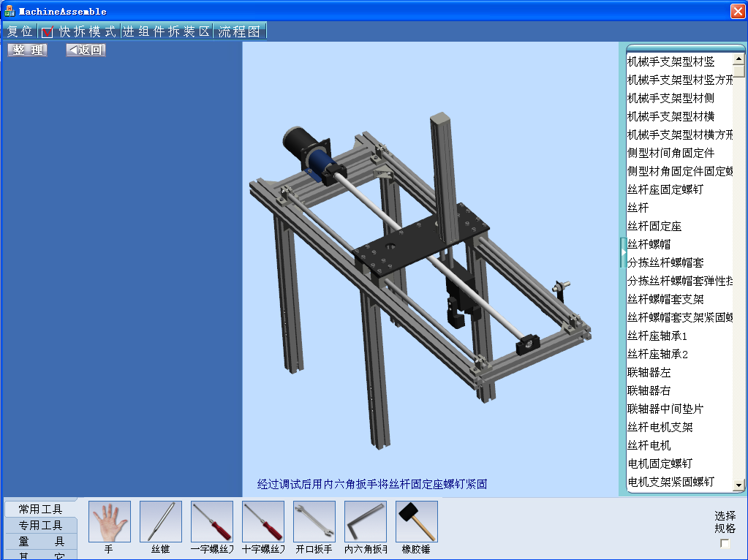Choose the rubber mallet (橡胶锤) tool

(x=416, y=522)
